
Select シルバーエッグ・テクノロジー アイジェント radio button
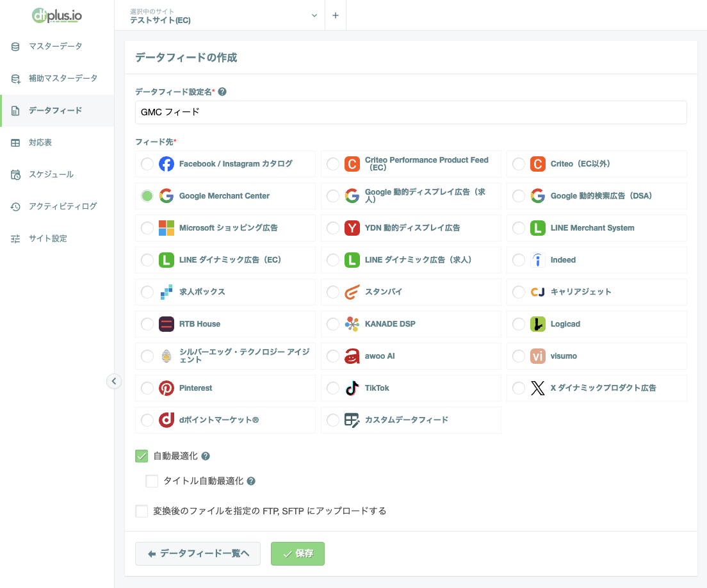[147, 355]
